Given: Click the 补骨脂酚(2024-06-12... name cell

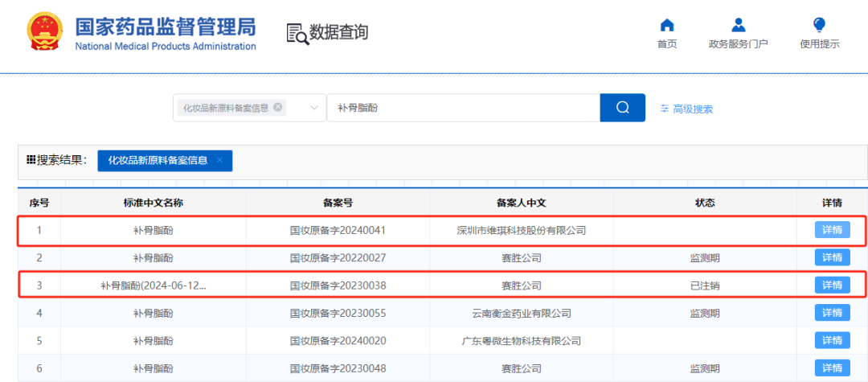Looking at the screenshot, I should pos(154,285).
